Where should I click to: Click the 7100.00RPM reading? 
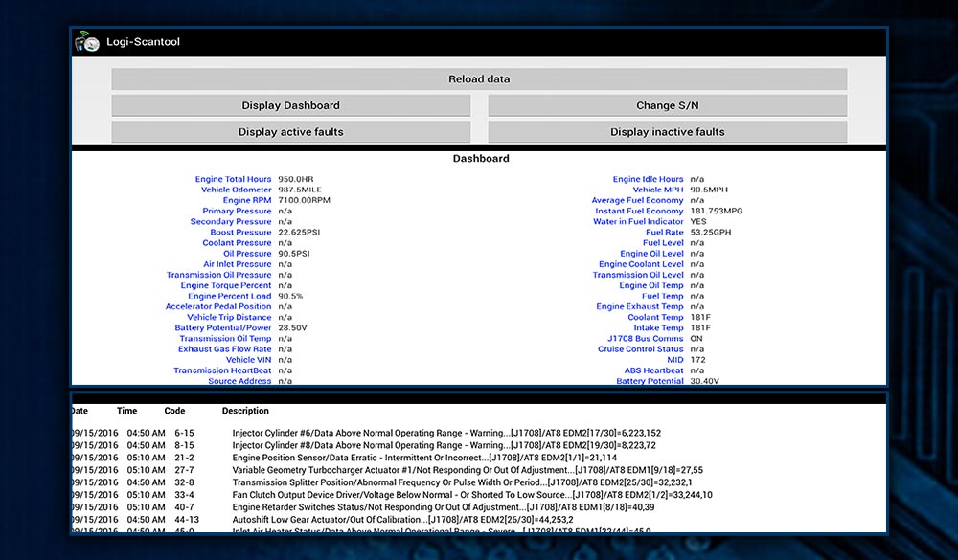[x=305, y=200]
